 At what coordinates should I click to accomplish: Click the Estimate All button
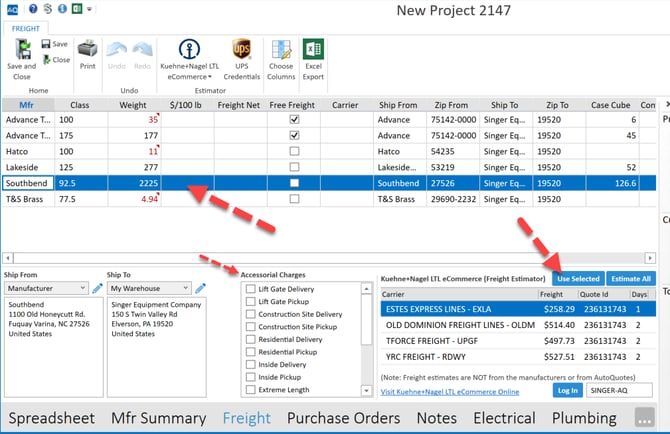pyautogui.click(x=631, y=279)
